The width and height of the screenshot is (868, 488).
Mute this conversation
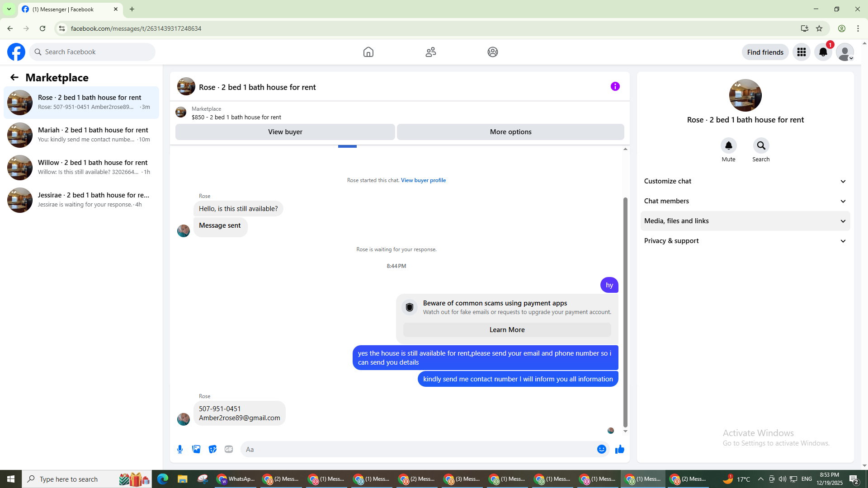click(x=728, y=146)
